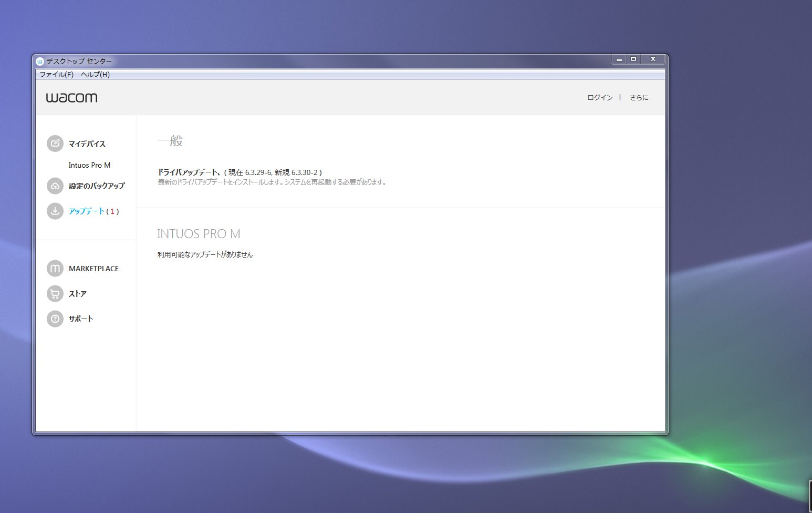This screenshot has width=812, height=513.
Task: Click the Wacom app icon in title bar
Action: [x=40, y=61]
